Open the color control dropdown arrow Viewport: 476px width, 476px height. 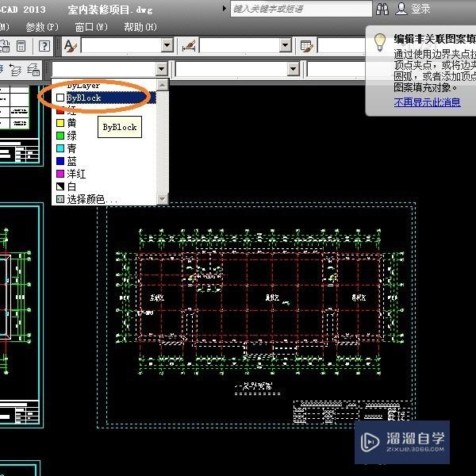tap(162, 69)
